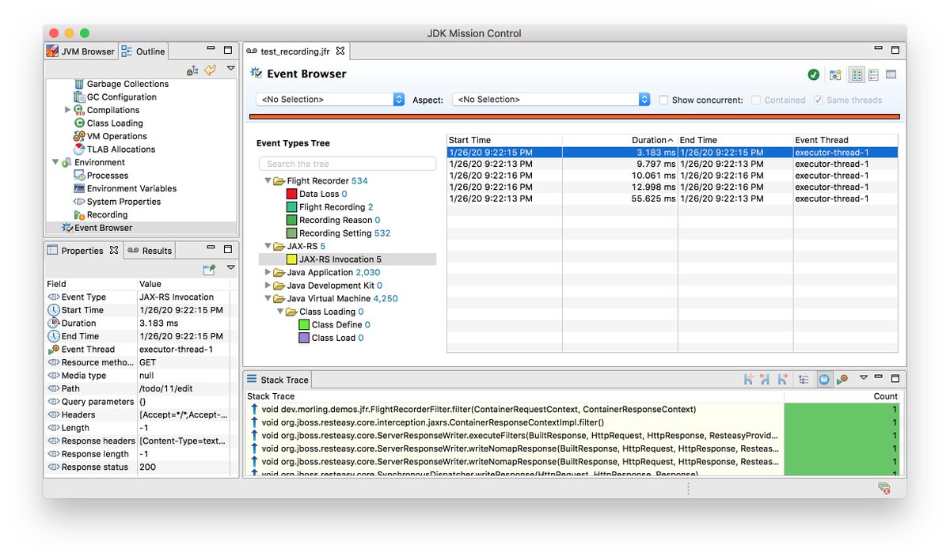The image size is (950, 560).
Task: Click the green checkmark status icon in Event Browser
Action: coord(813,74)
